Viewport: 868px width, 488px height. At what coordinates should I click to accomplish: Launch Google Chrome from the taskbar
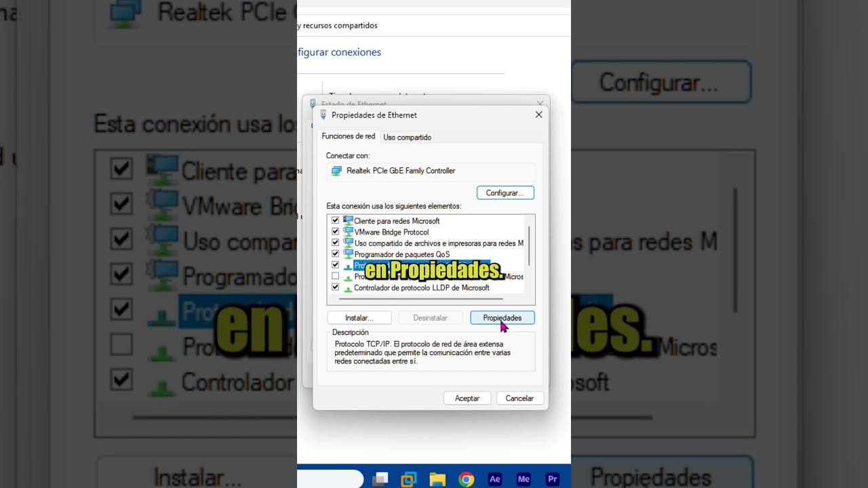[x=467, y=479]
